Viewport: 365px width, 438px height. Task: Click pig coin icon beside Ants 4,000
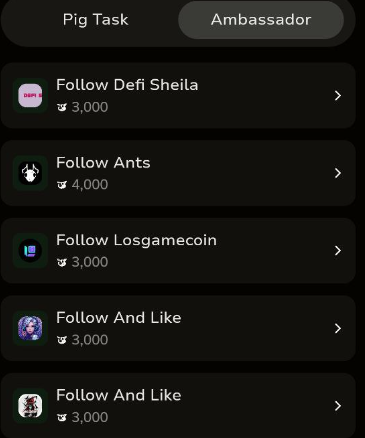(62, 185)
